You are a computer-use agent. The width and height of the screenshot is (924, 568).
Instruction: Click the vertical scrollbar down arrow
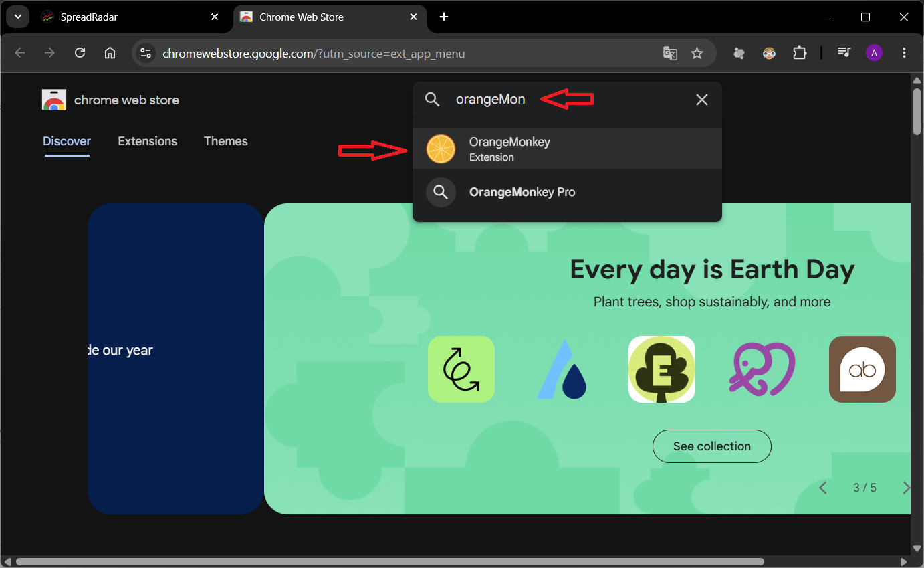click(917, 548)
